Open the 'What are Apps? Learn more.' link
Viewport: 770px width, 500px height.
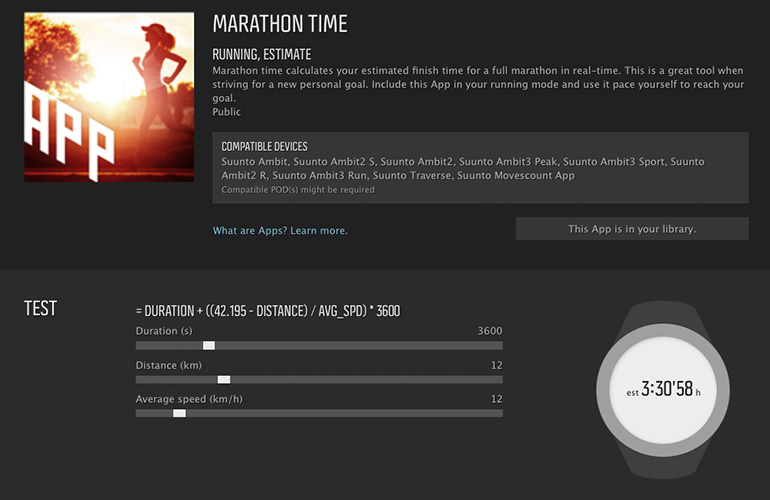tap(280, 230)
